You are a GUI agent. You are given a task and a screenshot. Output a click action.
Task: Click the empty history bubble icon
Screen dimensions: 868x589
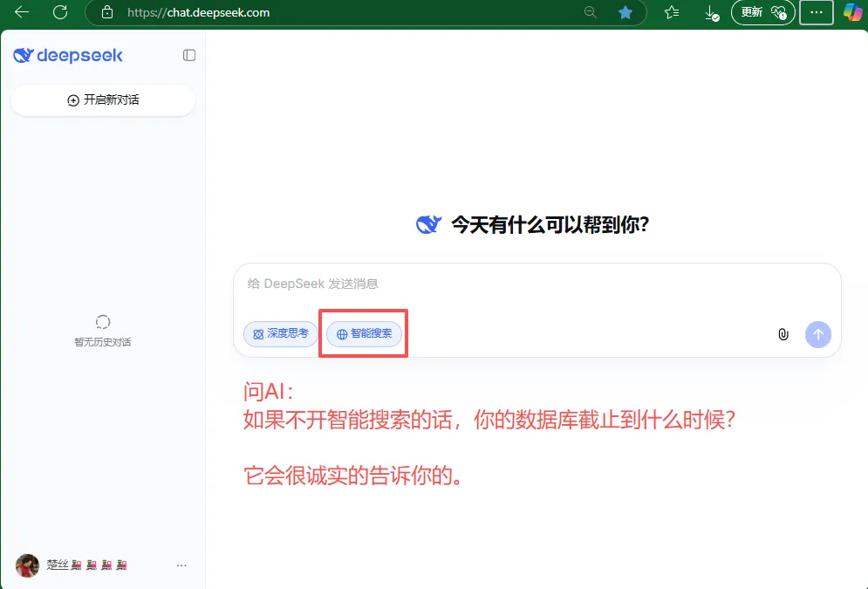[103, 322]
